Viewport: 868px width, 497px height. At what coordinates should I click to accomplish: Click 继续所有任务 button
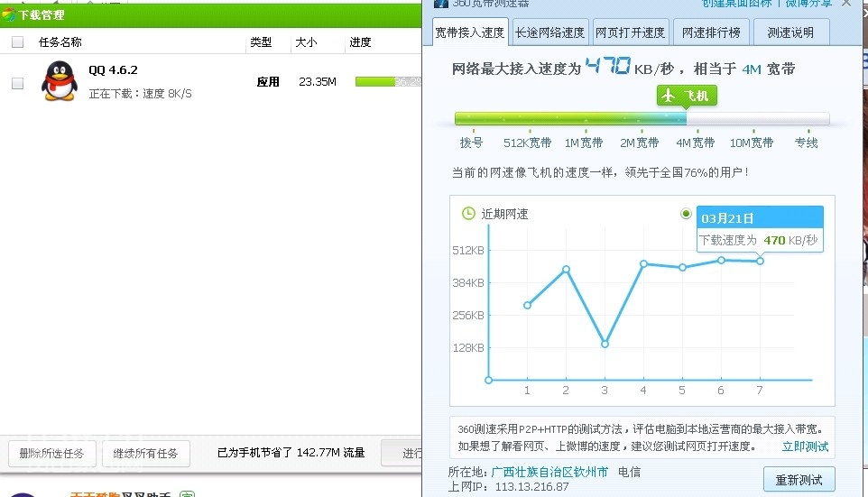(x=146, y=454)
